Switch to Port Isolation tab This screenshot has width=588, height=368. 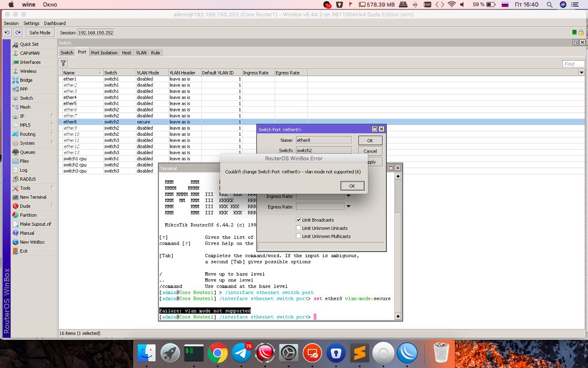[x=104, y=53]
